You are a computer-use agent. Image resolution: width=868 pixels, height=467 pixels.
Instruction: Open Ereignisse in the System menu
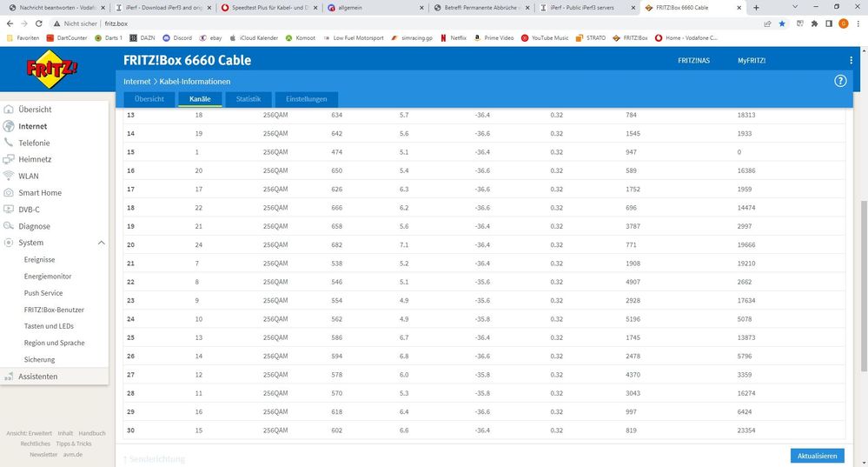39,259
